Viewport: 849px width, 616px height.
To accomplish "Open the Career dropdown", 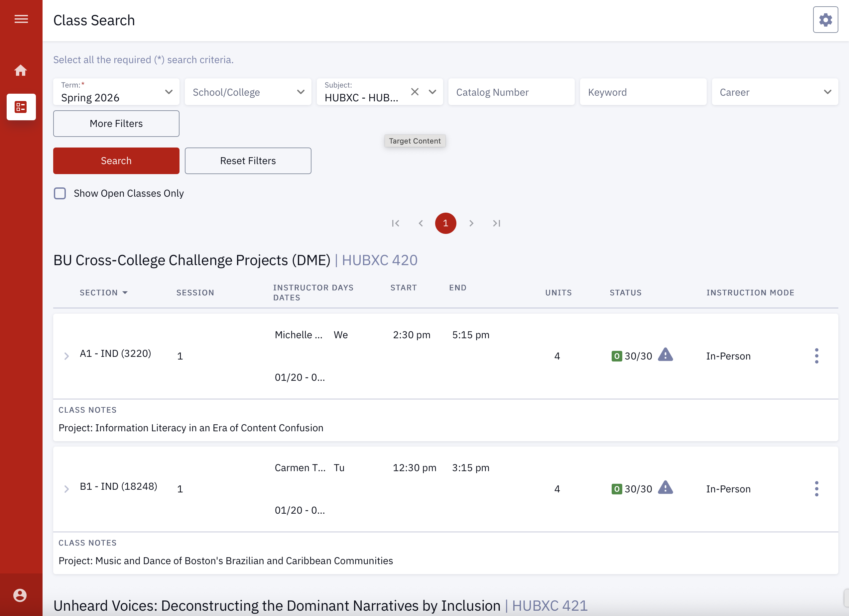I will (x=775, y=92).
